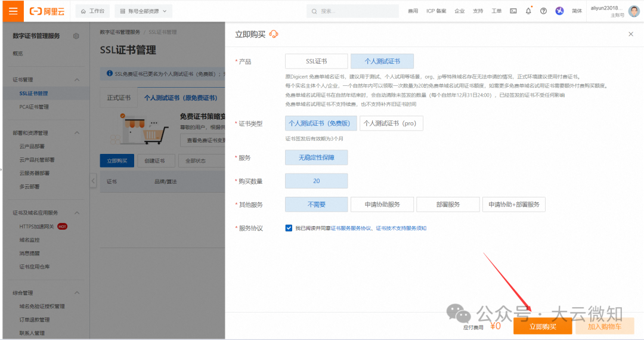Open the 全部状态 filter dropdown
The width and height of the screenshot is (644, 340).
coord(202,160)
